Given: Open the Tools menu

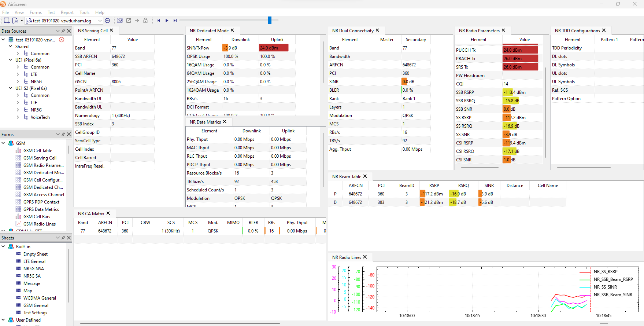Looking at the screenshot, I should pyautogui.click(x=84, y=12).
